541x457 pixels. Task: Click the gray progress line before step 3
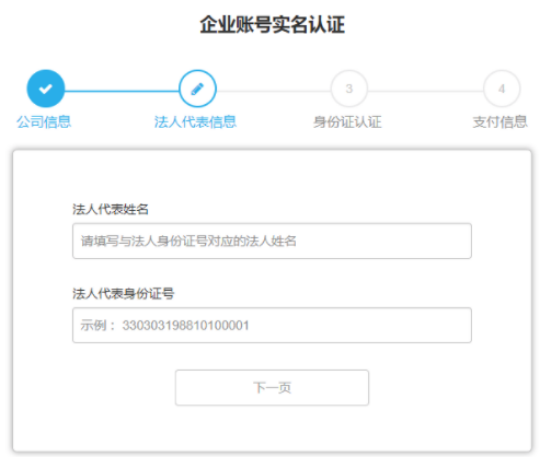coord(274,91)
